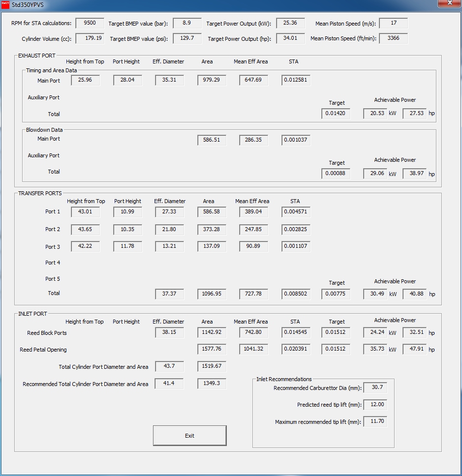Select exhaust Main Port STA value 0.012581

tap(296, 80)
